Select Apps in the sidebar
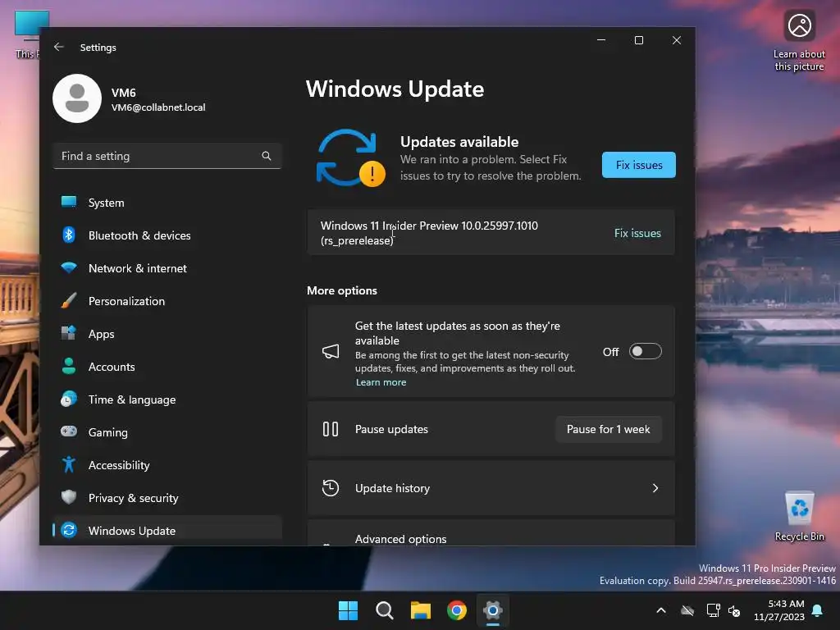The width and height of the screenshot is (840, 630). point(167,334)
